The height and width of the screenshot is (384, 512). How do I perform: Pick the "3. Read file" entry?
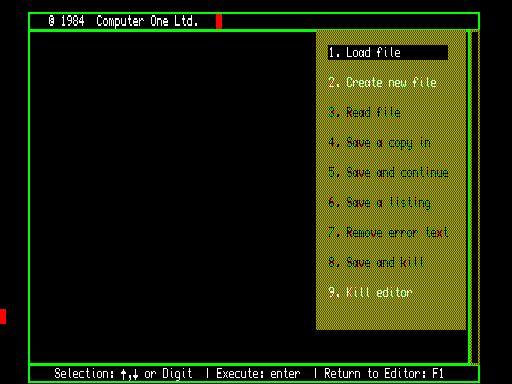click(364, 112)
